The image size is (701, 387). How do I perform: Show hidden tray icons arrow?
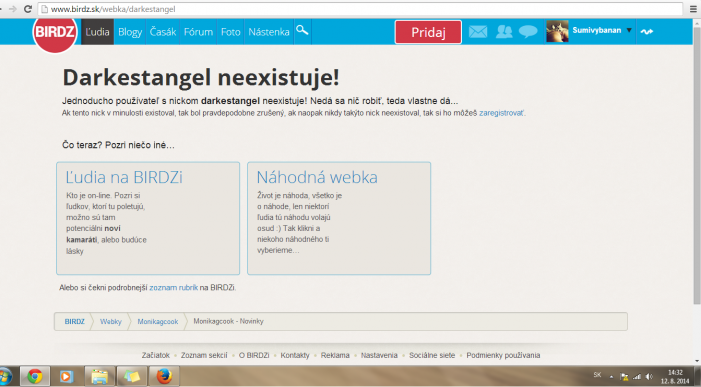point(611,377)
